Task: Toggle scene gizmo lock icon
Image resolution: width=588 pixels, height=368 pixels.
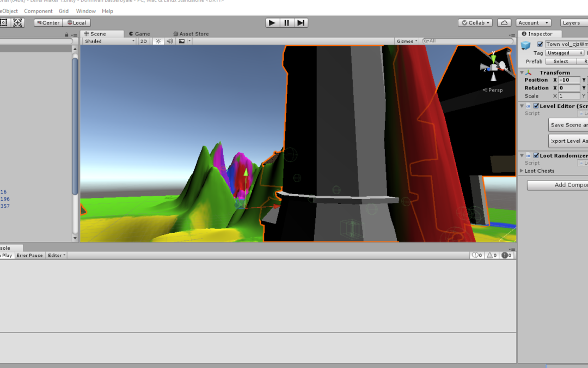Action: pyautogui.click(x=509, y=52)
